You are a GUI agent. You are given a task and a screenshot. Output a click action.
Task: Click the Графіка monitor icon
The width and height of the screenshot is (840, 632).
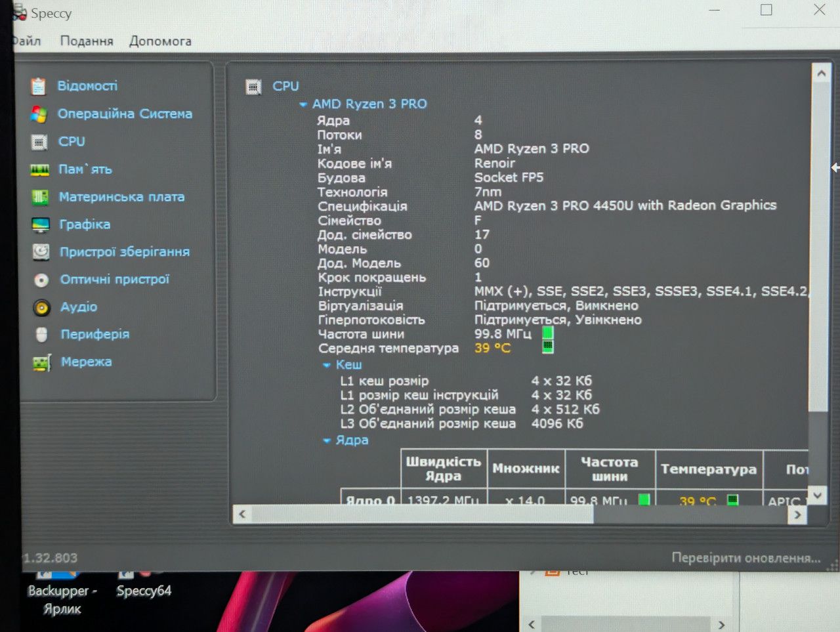click(41, 225)
